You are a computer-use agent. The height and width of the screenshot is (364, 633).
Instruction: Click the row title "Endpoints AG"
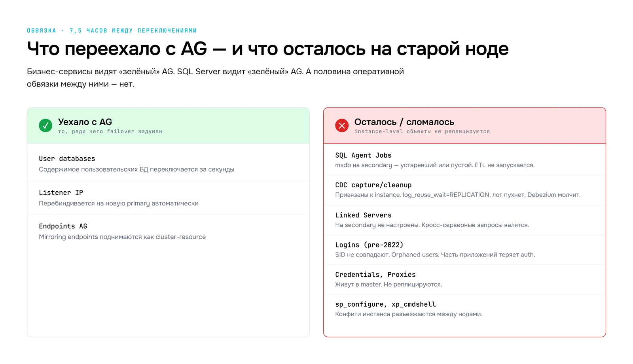click(63, 226)
